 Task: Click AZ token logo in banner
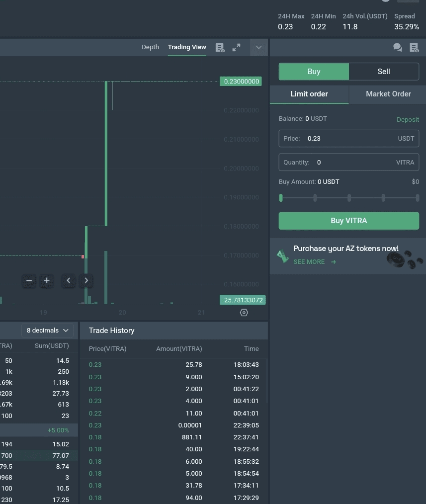pyautogui.click(x=283, y=256)
